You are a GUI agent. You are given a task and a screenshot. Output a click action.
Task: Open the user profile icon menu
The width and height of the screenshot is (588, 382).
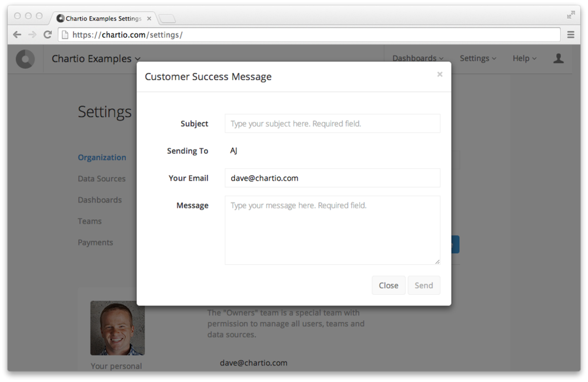[x=558, y=58]
